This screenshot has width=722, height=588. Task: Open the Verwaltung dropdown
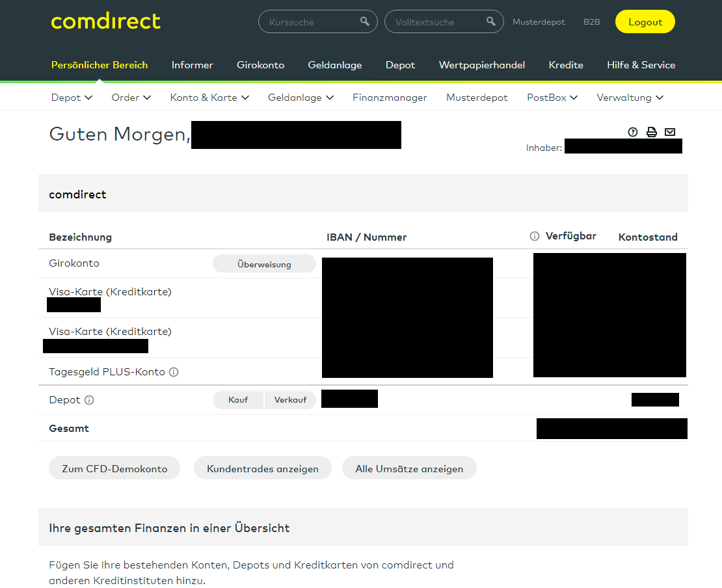click(x=630, y=97)
